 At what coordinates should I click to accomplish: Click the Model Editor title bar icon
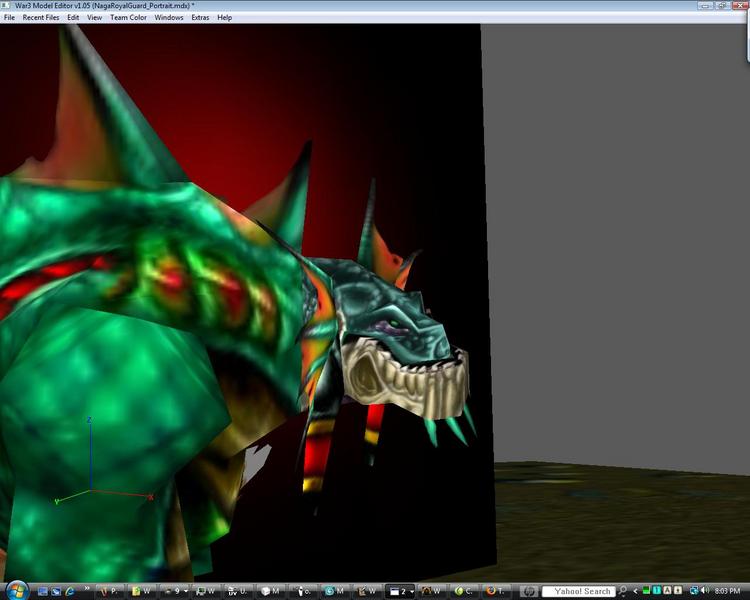click(6, 5)
